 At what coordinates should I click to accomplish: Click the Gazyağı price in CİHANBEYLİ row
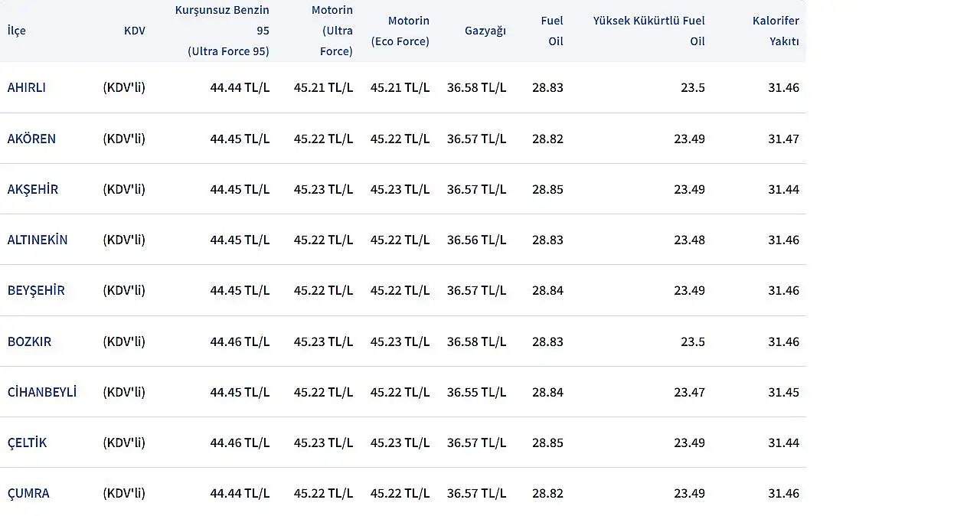pos(476,392)
